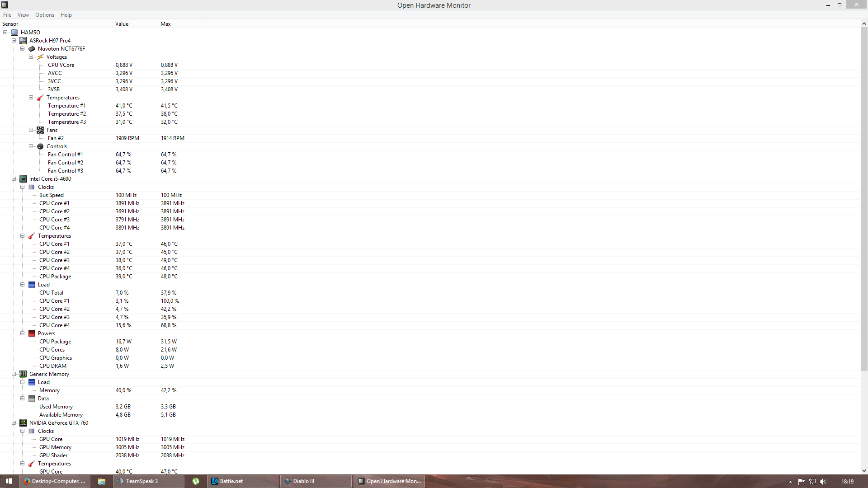Click the NVIDIA GeForce GTX 760 icon
Screen dimensions: 868x488
(x=23, y=423)
